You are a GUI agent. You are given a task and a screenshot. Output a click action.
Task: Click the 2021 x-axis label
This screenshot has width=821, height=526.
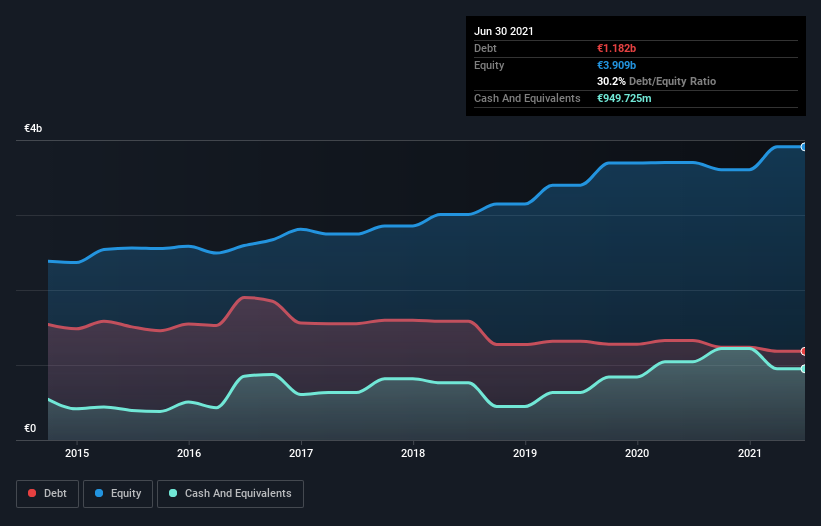coord(750,453)
